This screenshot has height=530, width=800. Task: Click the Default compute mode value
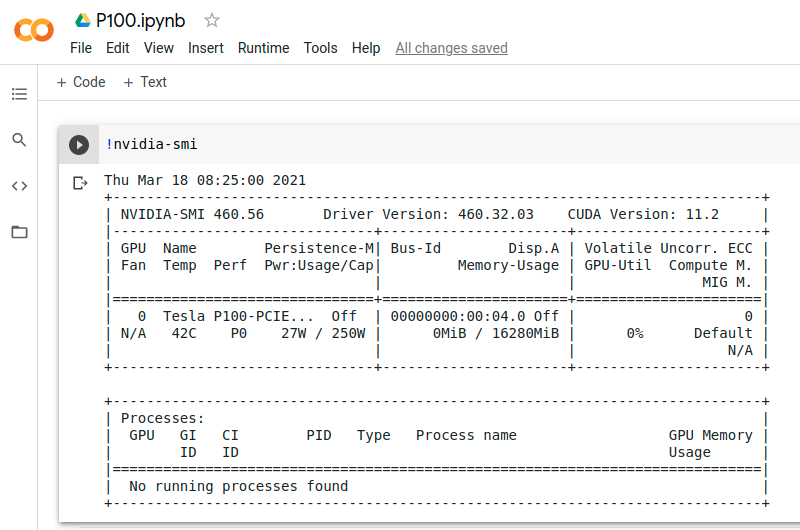pos(723,333)
